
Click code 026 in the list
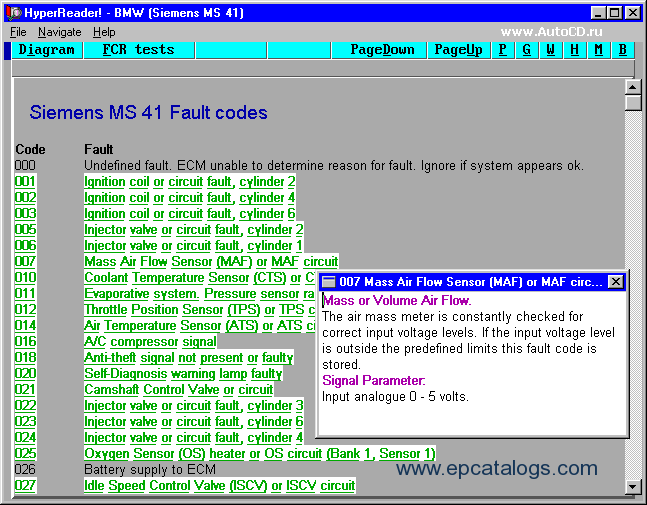25,470
